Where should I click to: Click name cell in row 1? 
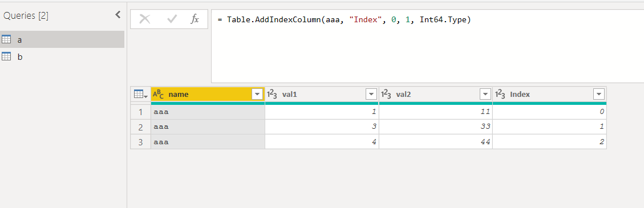(x=208, y=112)
